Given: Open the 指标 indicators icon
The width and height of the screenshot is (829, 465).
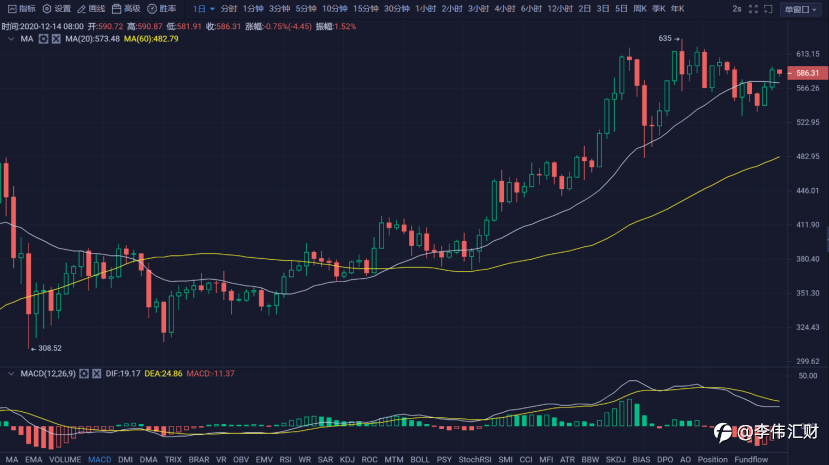Looking at the screenshot, I should (12, 8).
